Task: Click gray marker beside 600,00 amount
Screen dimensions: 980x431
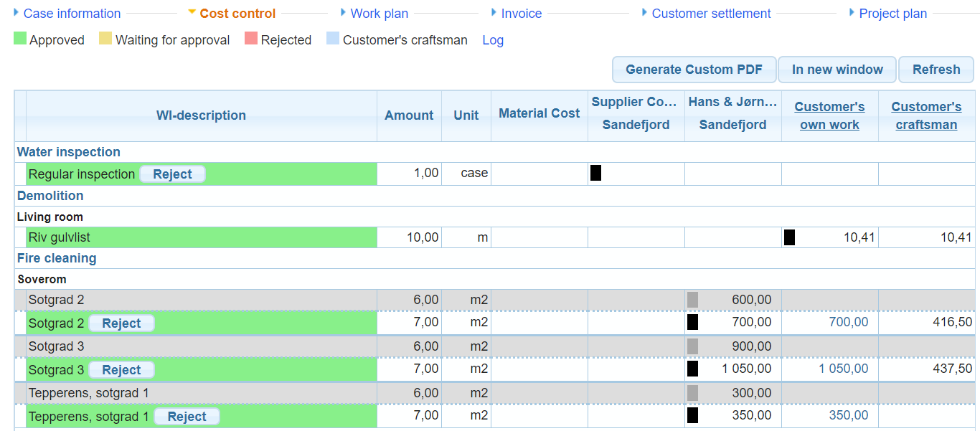Action: click(692, 300)
